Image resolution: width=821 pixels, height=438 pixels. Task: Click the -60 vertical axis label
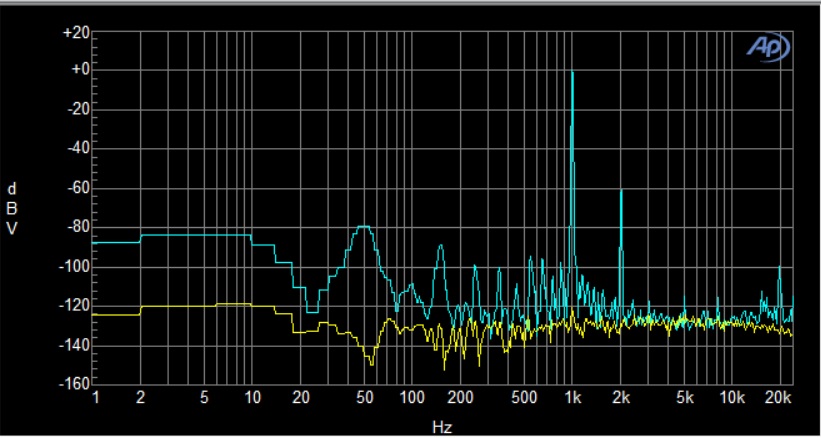78,188
